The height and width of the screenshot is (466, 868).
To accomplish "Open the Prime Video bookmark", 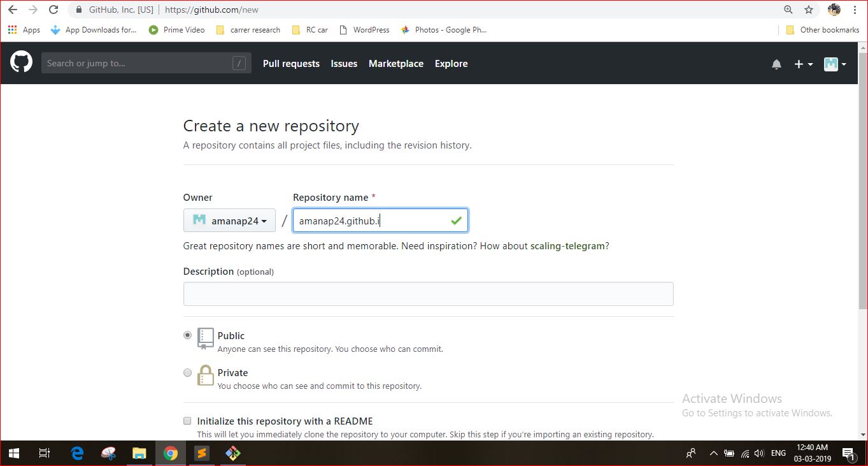I will [x=176, y=29].
